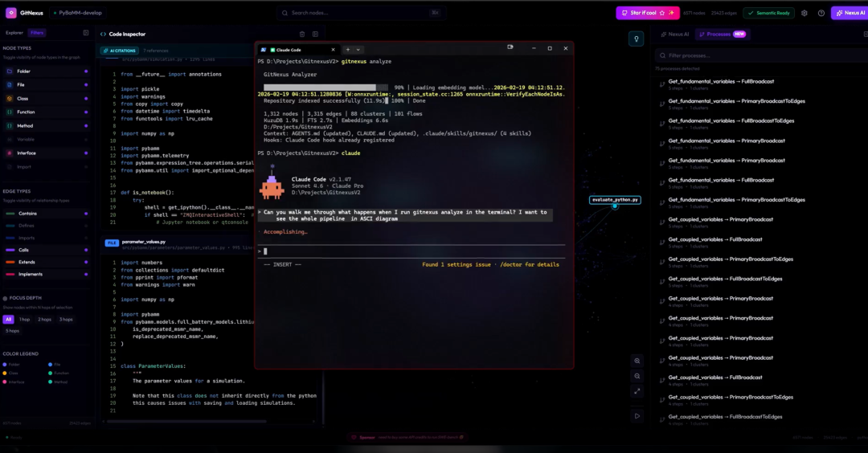
Task: Click the Filter processes input
Action: [x=761, y=55]
